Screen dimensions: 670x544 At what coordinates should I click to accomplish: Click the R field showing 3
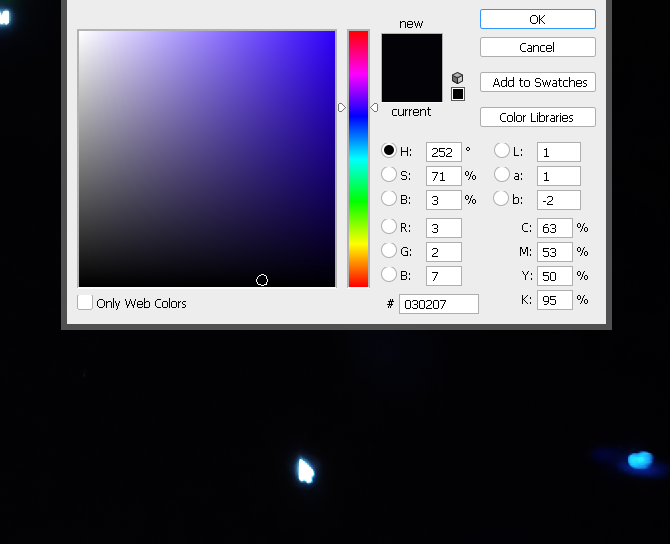[444, 228]
